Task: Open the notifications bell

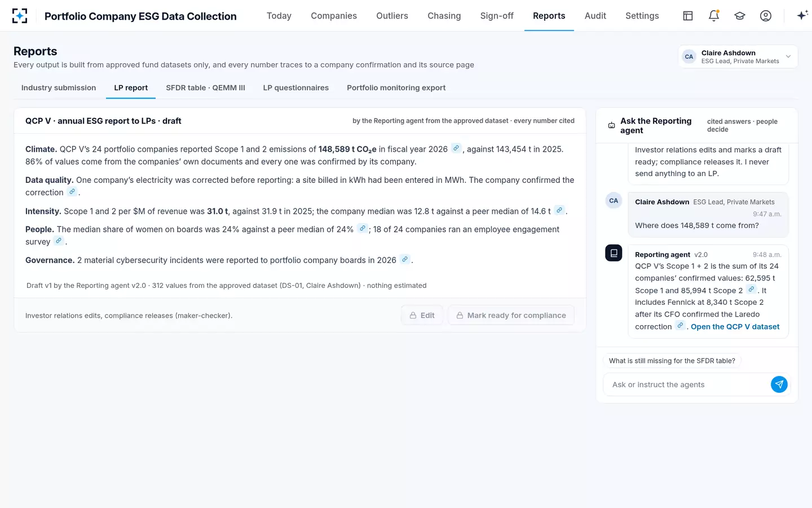Action: (x=714, y=16)
